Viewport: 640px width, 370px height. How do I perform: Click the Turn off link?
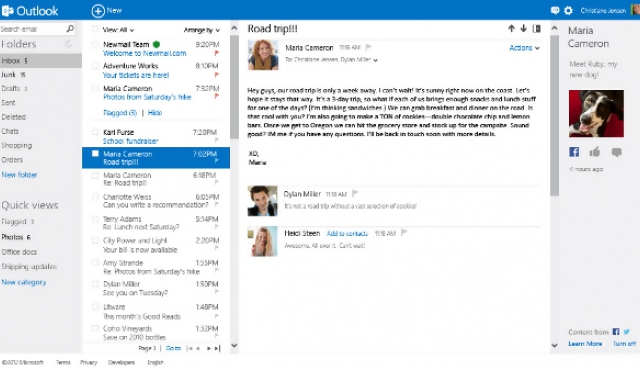pyautogui.click(x=624, y=343)
